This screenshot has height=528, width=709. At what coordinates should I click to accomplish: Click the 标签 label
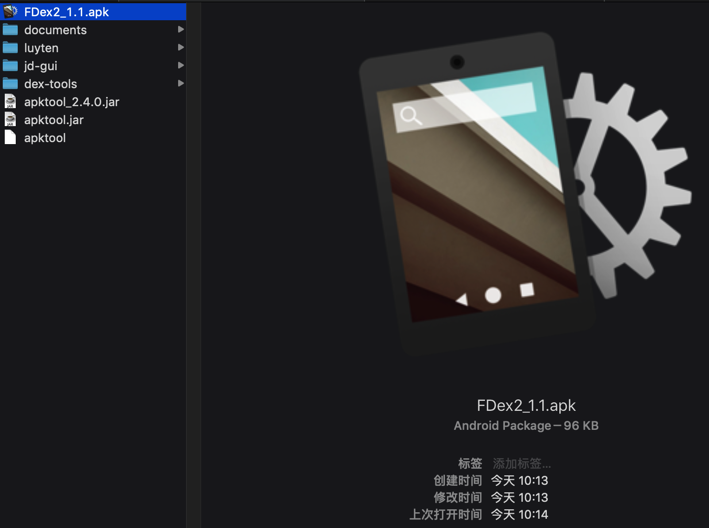coord(470,463)
